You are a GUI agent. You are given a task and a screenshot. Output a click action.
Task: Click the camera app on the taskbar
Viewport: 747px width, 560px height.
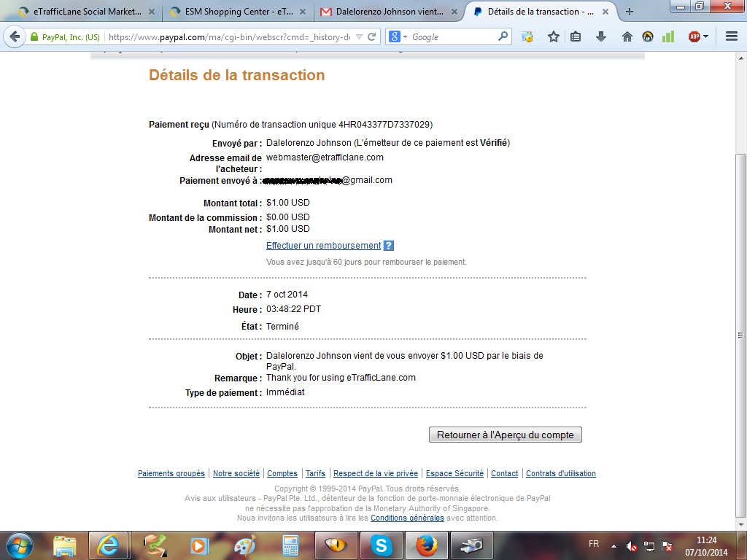(x=472, y=545)
